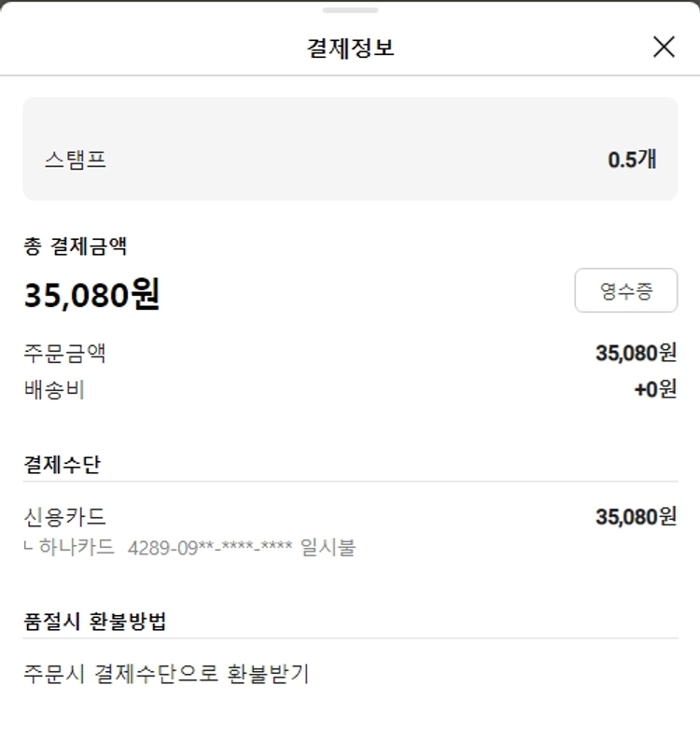Click the +0원 shipping fee value
Viewport: 700px width, 742px height.
pos(655,389)
